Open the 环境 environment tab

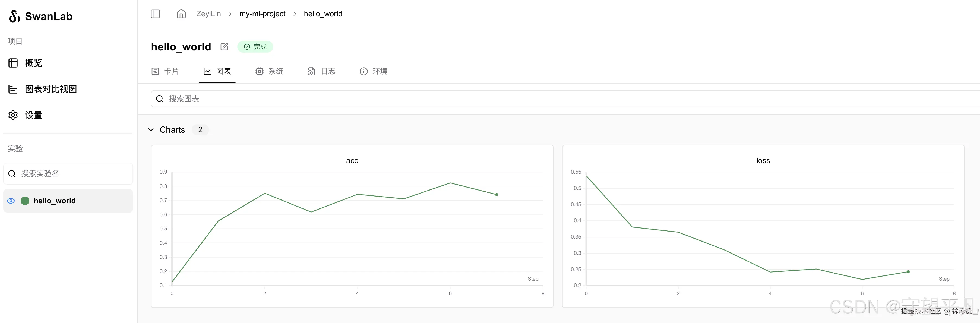pos(374,72)
